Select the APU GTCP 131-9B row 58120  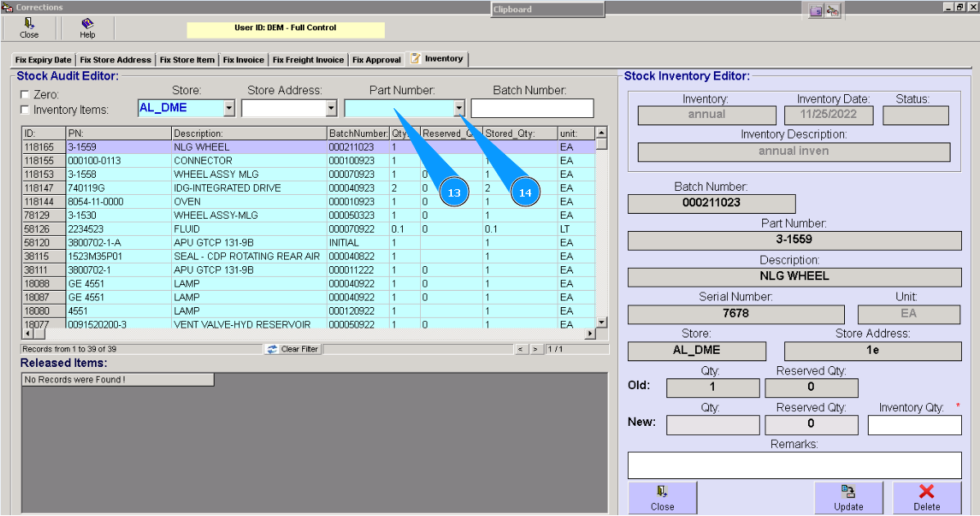(309, 242)
